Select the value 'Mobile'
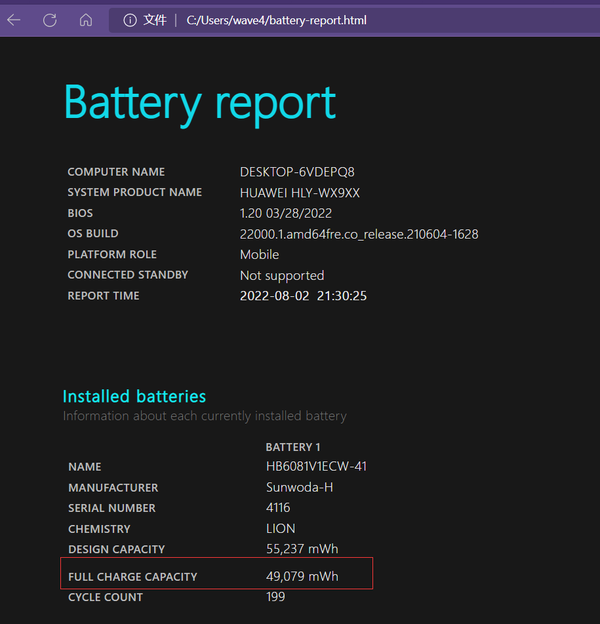The height and width of the screenshot is (624, 600). click(x=259, y=255)
